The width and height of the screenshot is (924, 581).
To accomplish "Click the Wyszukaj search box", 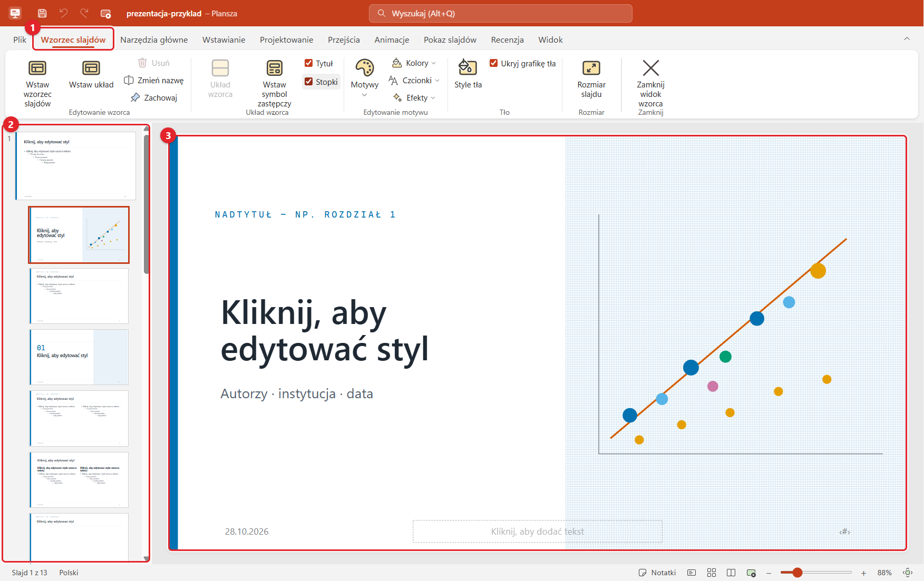I will (501, 13).
